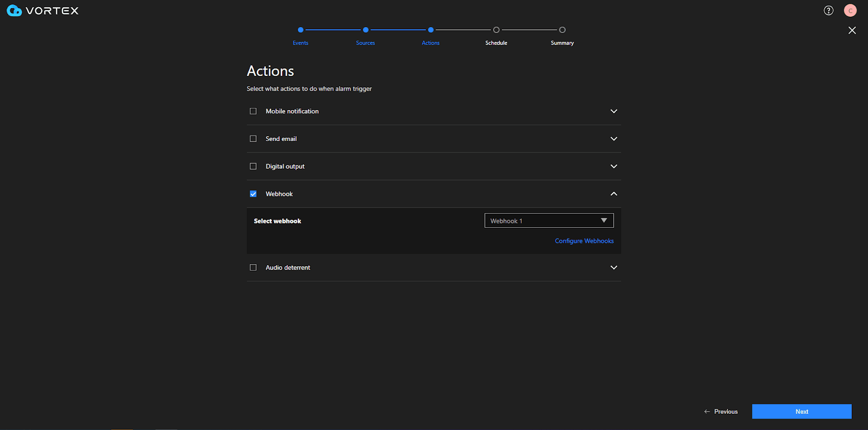Image resolution: width=868 pixels, height=430 pixels.
Task: Open the Webhook 1 dropdown
Action: click(x=548, y=221)
